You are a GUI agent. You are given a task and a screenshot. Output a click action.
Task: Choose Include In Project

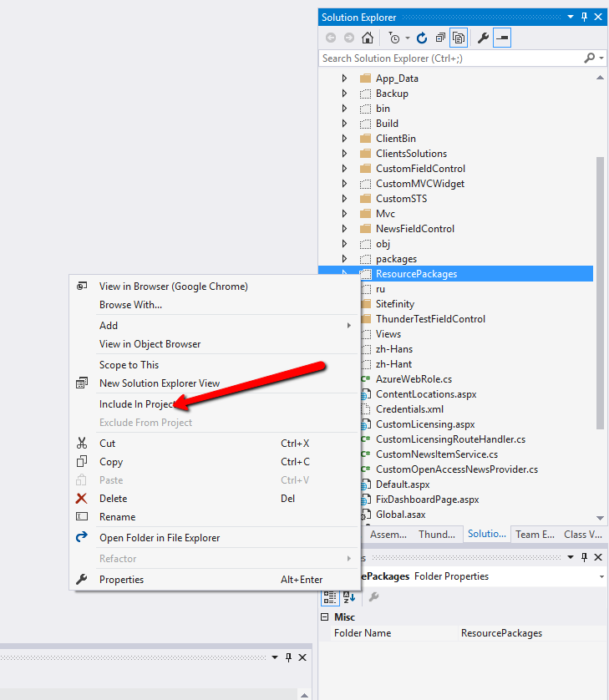tap(137, 404)
